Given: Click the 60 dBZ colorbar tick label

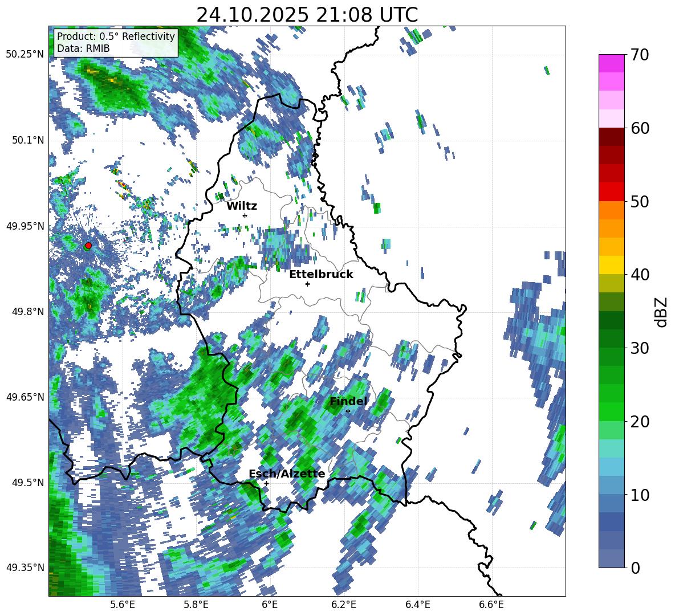Looking at the screenshot, I should point(640,128).
